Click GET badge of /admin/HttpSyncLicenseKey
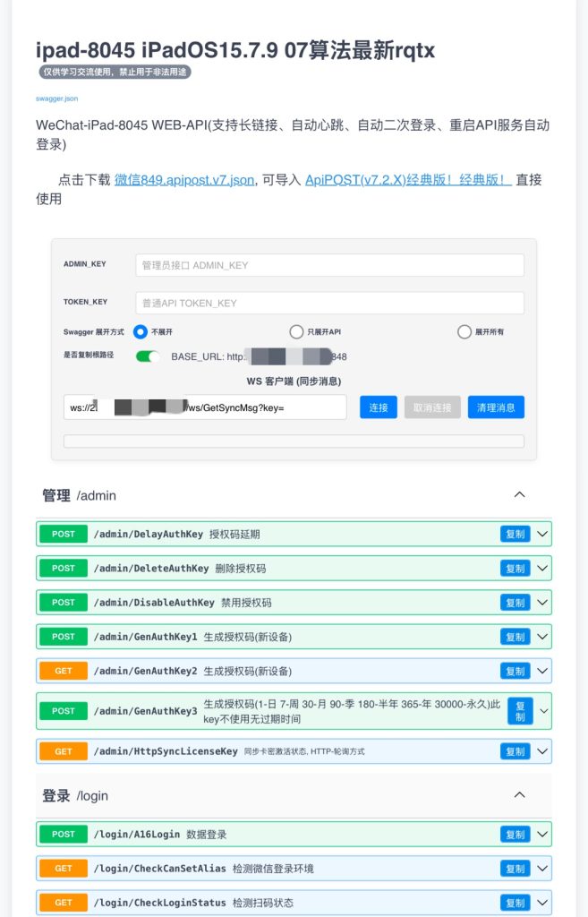Image resolution: width=588 pixels, height=917 pixels. tap(64, 751)
